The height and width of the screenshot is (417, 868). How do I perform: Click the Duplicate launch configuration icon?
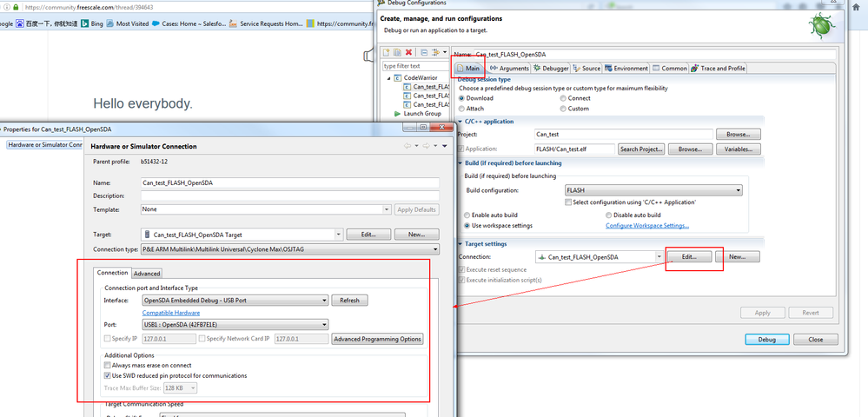[397, 53]
